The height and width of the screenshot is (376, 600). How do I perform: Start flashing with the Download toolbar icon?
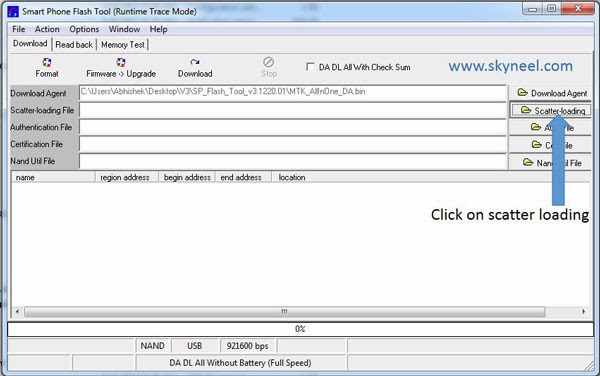(x=195, y=62)
